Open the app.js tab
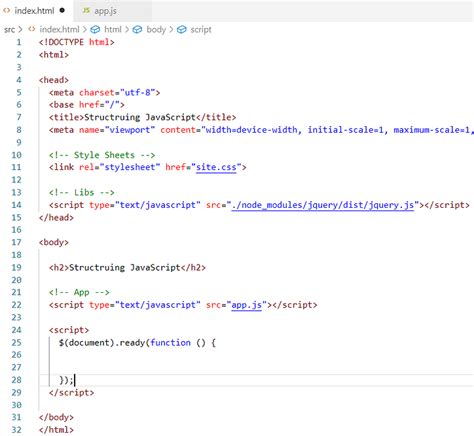Viewport: 474px width, 436px height. [x=105, y=11]
